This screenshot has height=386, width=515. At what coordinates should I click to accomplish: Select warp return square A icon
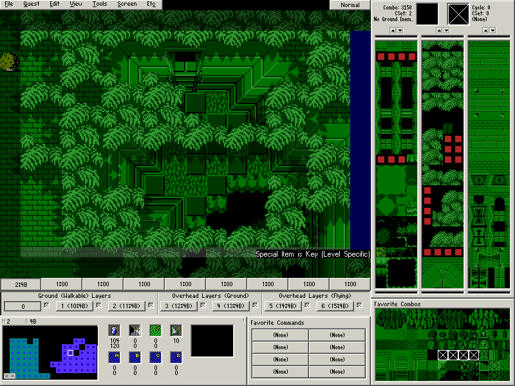click(114, 357)
